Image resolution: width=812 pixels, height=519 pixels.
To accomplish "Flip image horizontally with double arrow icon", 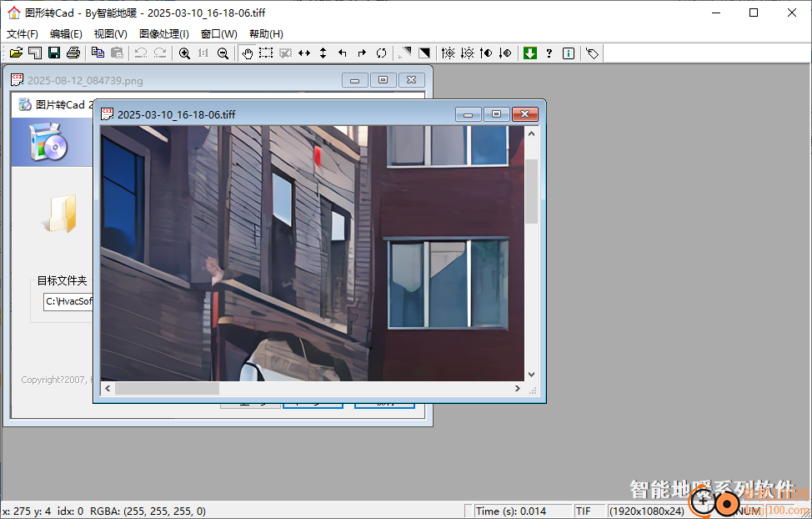I will (304, 53).
